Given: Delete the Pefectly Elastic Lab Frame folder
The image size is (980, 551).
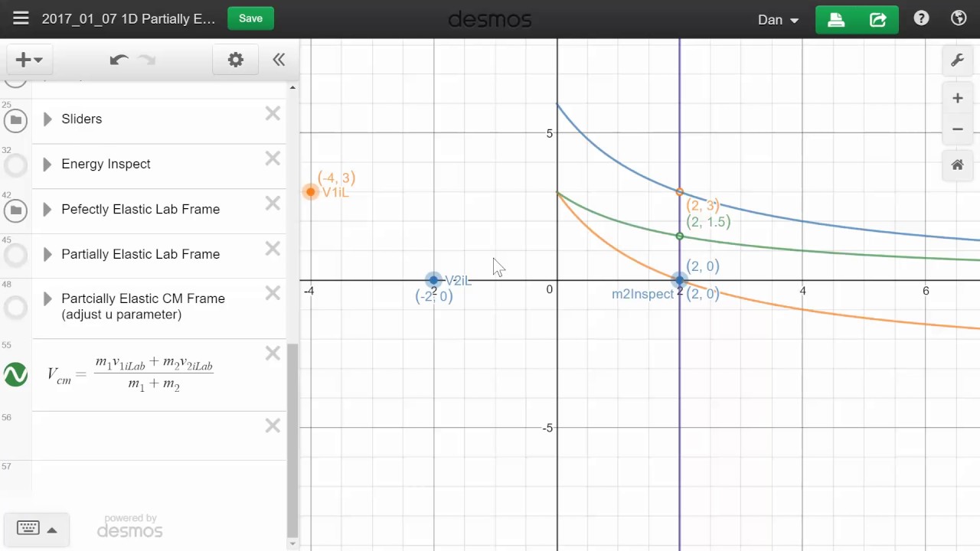Looking at the screenshot, I should tap(273, 203).
